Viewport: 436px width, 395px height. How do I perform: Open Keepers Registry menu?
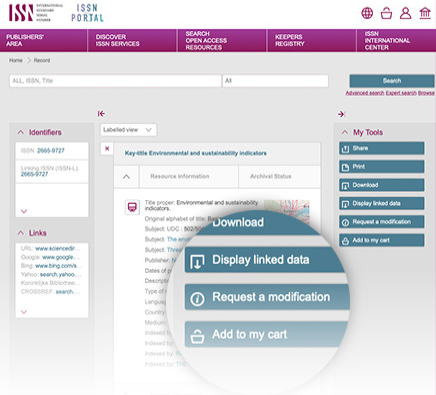311,40
